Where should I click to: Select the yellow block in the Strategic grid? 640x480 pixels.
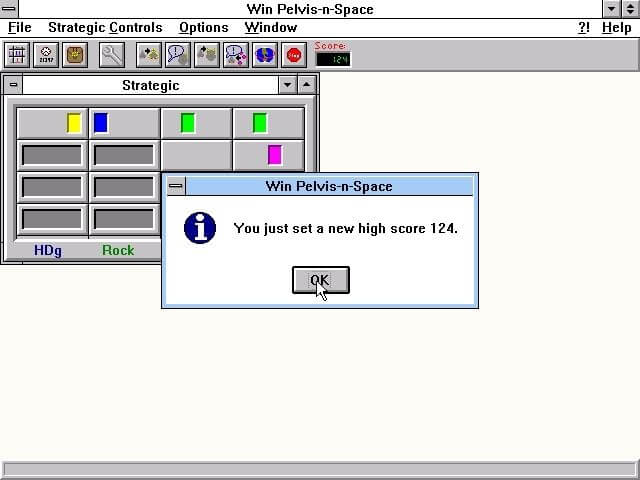74,123
